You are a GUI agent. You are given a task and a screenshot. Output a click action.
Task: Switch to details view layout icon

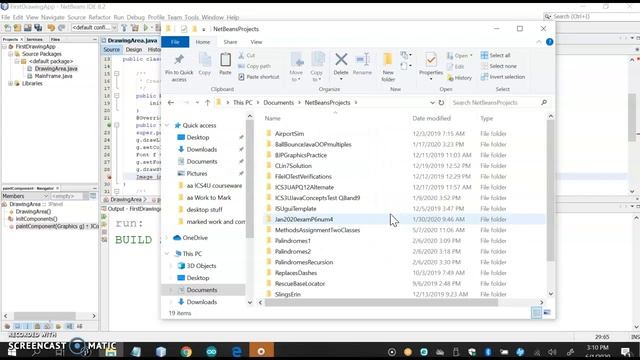536,313
